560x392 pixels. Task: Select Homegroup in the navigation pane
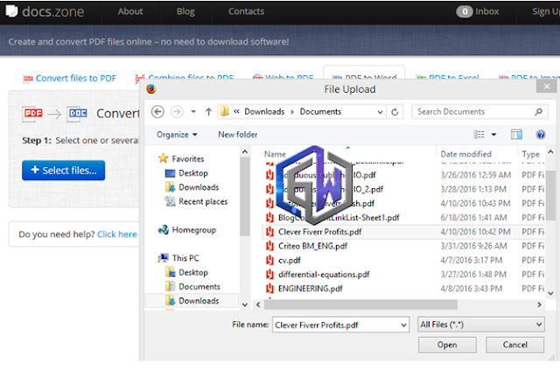coord(193,230)
